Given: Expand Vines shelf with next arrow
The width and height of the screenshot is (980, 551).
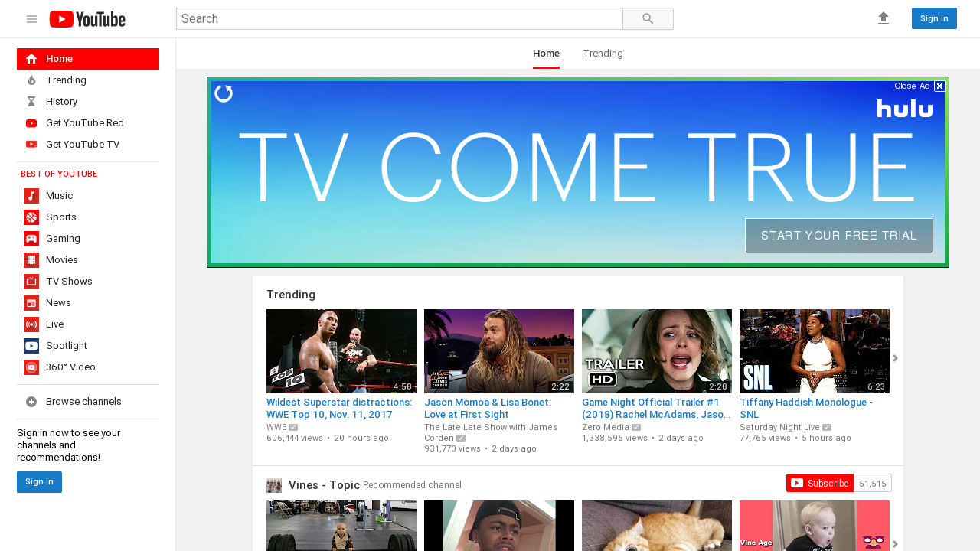Looking at the screenshot, I should point(895,544).
